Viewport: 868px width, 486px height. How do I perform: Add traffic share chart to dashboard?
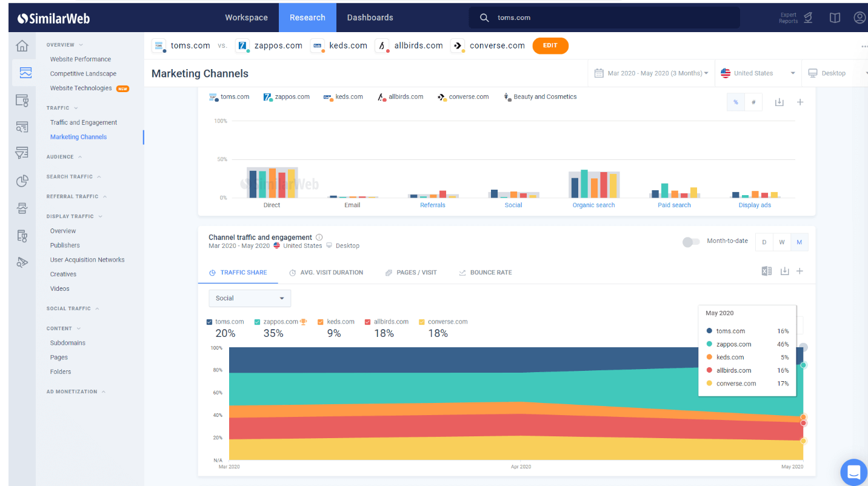(800, 271)
